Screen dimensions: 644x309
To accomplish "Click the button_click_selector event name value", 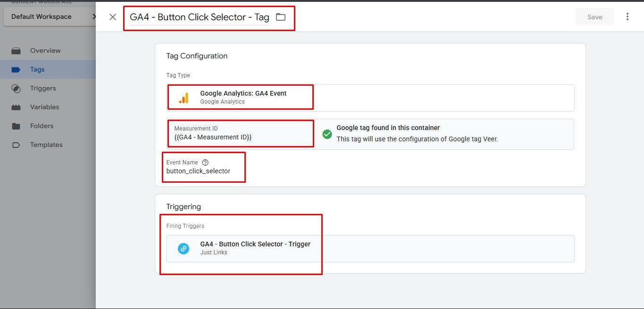I will click(x=198, y=171).
